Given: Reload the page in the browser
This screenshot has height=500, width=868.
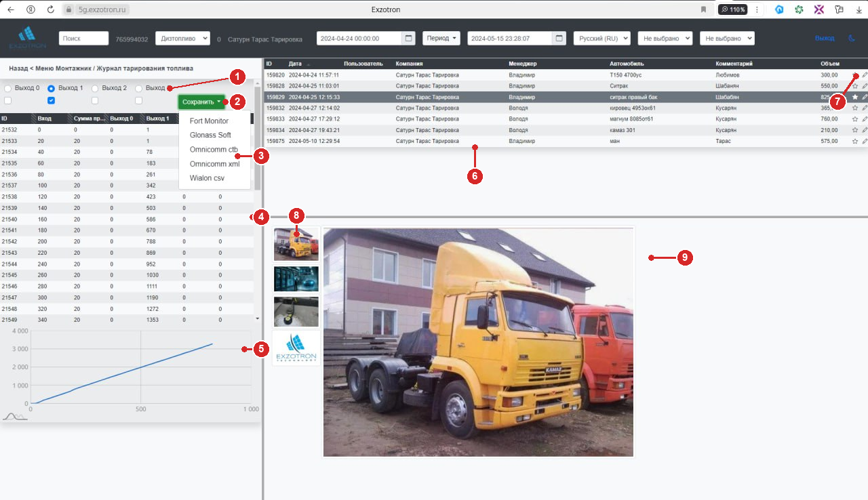Looking at the screenshot, I should coord(50,9).
